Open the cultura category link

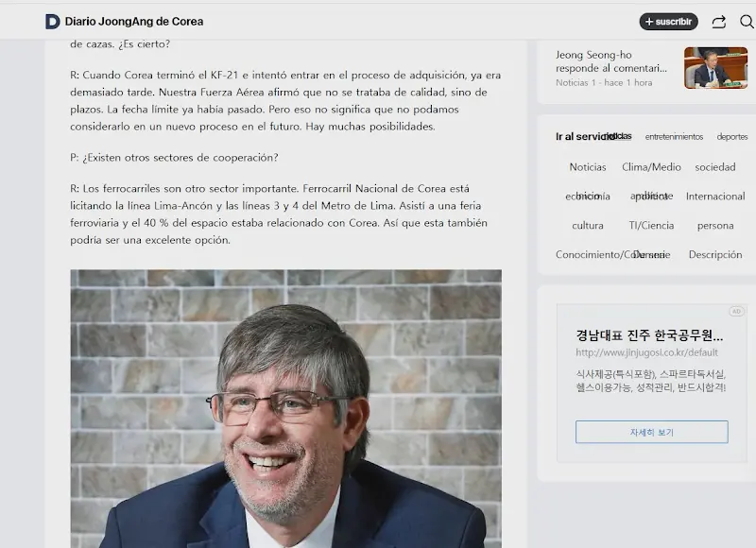point(588,226)
